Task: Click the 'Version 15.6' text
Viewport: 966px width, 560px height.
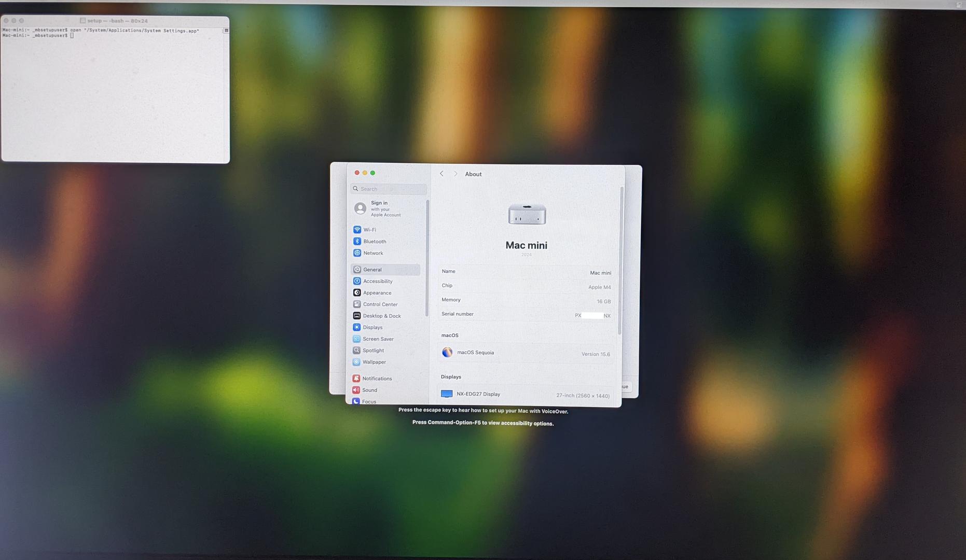Action: (596, 354)
